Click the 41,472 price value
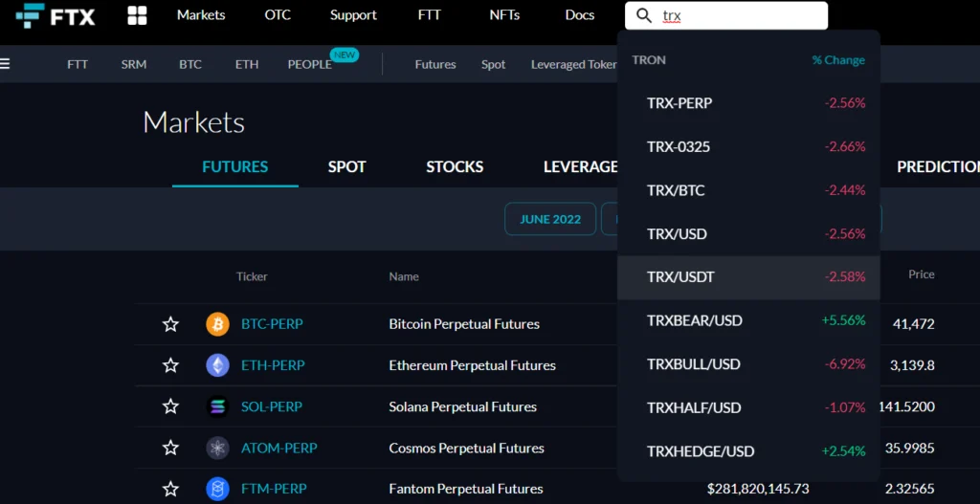The height and width of the screenshot is (504, 980). tap(914, 324)
